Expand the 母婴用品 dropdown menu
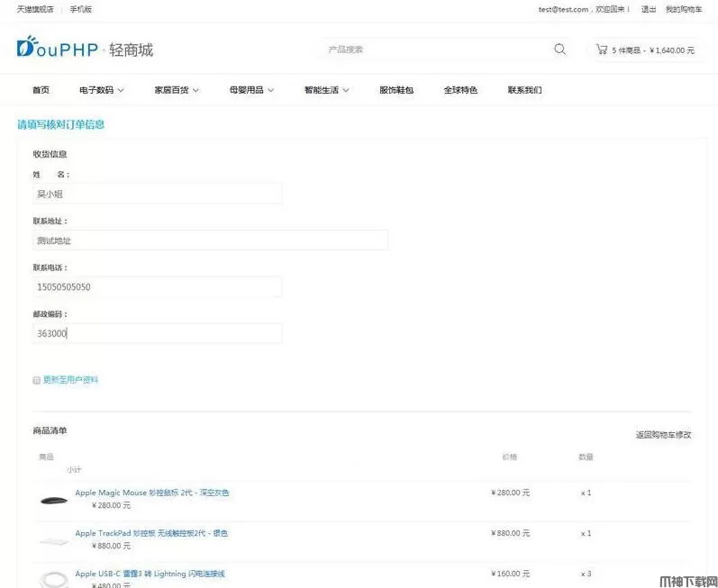Image resolution: width=718 pixels, height=588 pixels. tap(251, 90)
